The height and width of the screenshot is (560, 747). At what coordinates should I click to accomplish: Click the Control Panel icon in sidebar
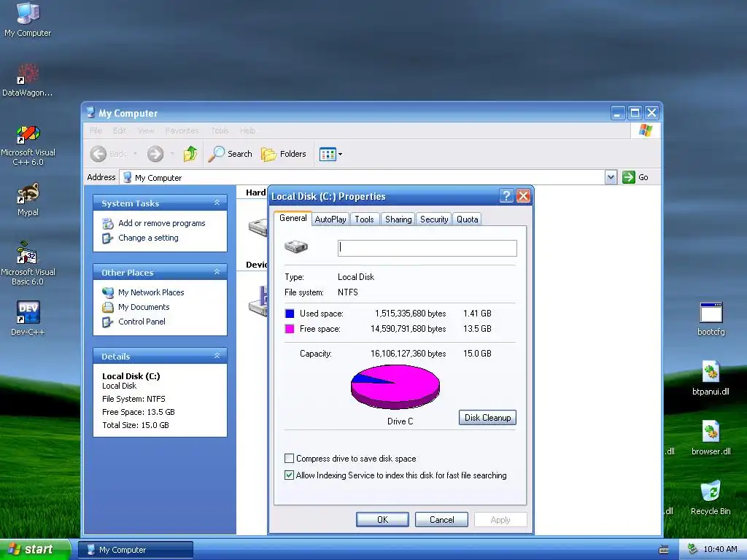pyautogui.click(x=108, y=322)
